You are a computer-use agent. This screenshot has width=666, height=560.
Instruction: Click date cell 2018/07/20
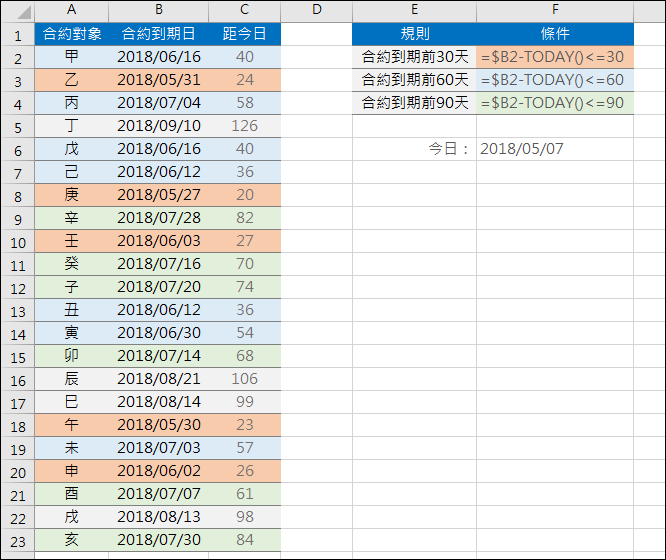158,287
